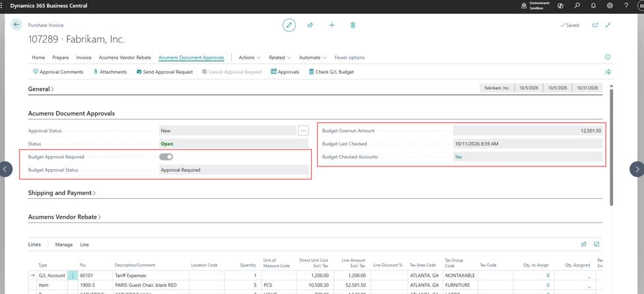Screen dimensions: 644x294
Task: Open Attachments action
Action: pos(110,72)
